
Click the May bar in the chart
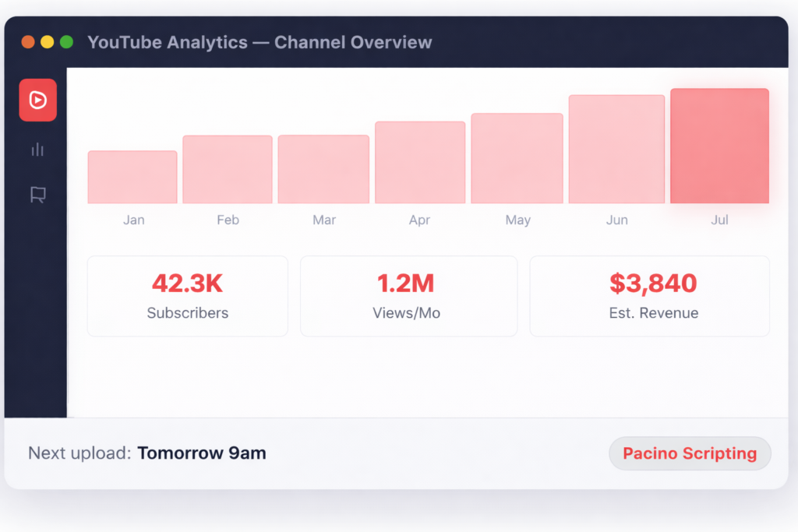point(517,159)
